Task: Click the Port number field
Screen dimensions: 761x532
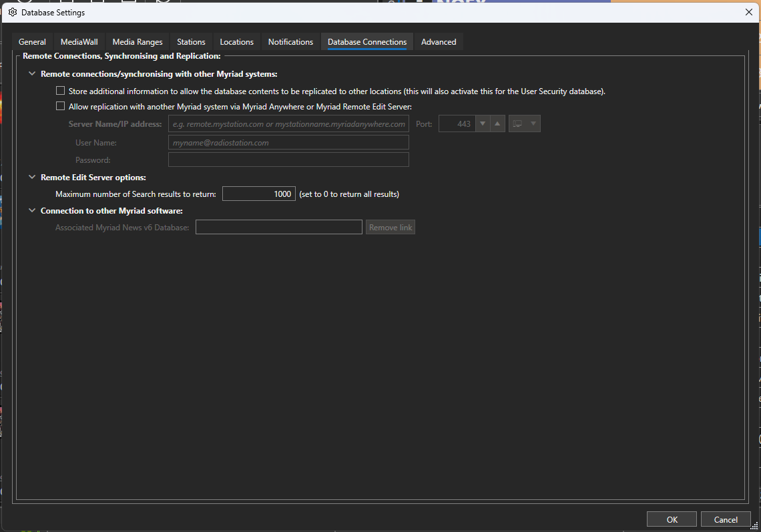Action: 457,123
